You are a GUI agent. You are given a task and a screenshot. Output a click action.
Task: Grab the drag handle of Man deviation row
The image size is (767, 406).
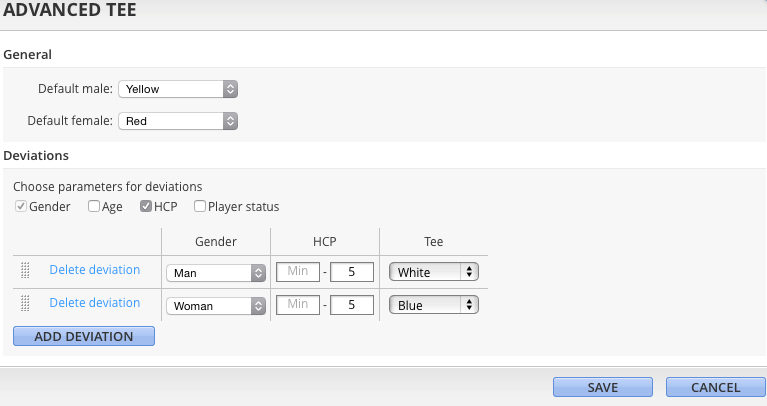[25, 270]
